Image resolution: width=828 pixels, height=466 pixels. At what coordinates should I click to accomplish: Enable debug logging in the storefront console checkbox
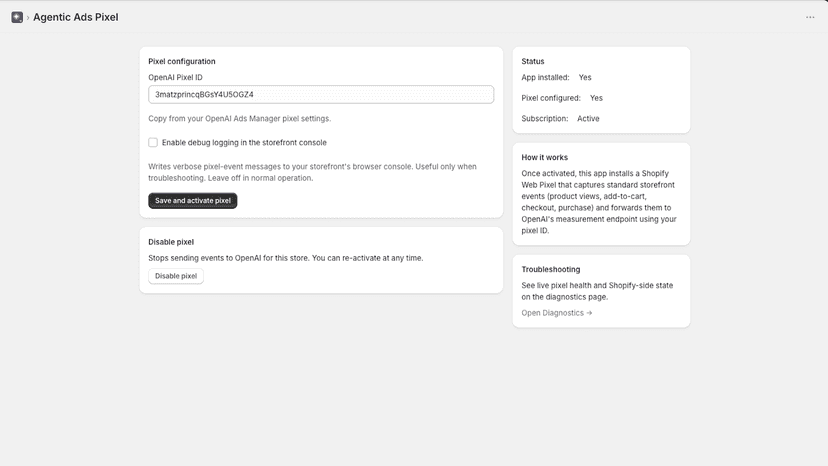[153, 143]
